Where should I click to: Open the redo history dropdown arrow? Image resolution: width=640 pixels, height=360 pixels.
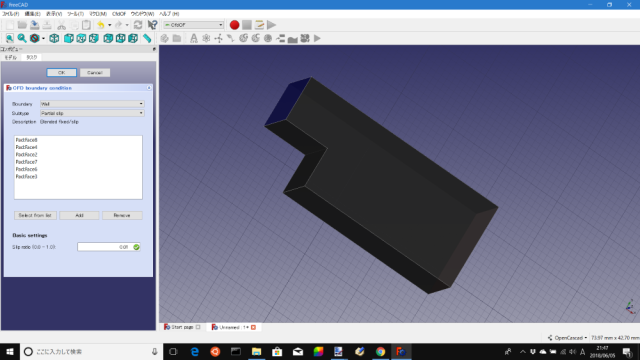coord(127,25)
